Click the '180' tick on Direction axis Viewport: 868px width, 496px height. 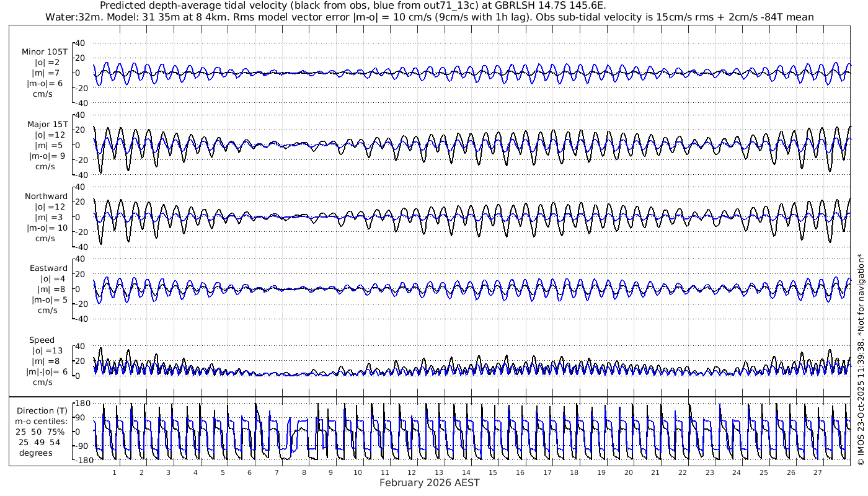[83, 404]
